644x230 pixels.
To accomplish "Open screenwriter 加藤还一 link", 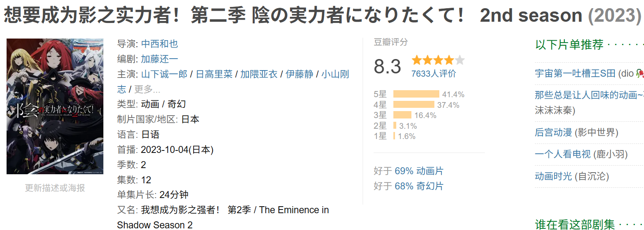I will click(159, 59).
